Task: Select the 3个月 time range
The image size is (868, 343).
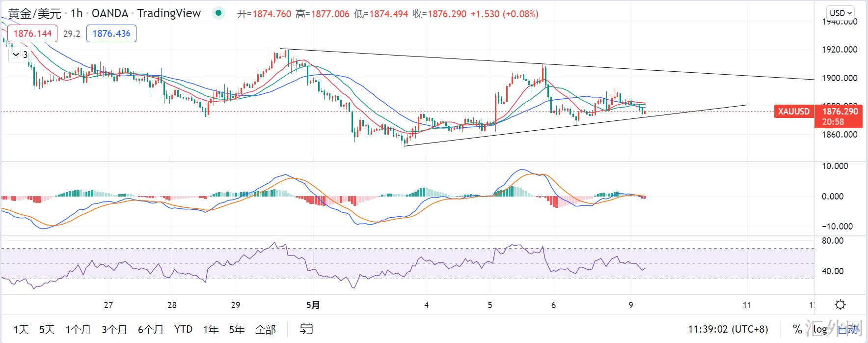Action: coord(114,329)
